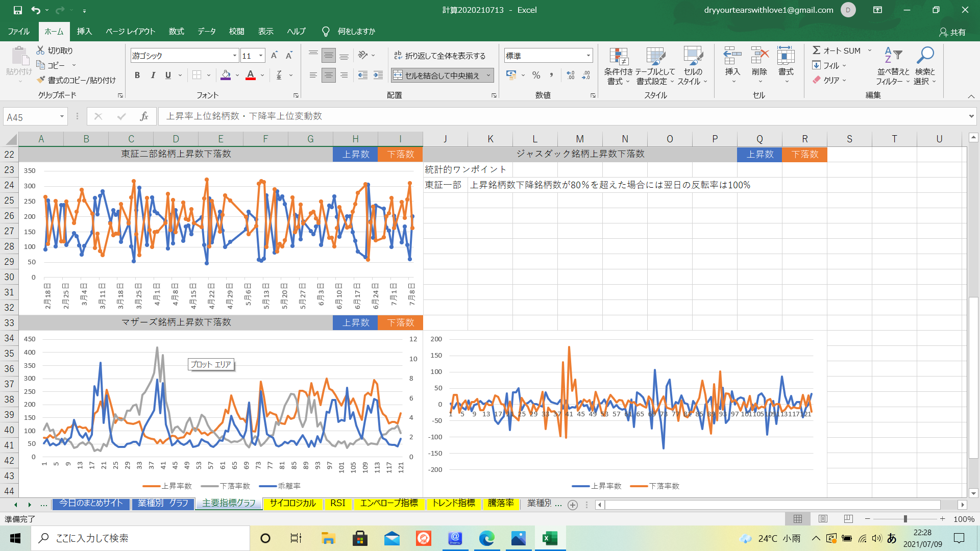The height and width of the screenshot is (551, 980).
Task: Click the Format Painter brush icon
Action: point(41,80)
